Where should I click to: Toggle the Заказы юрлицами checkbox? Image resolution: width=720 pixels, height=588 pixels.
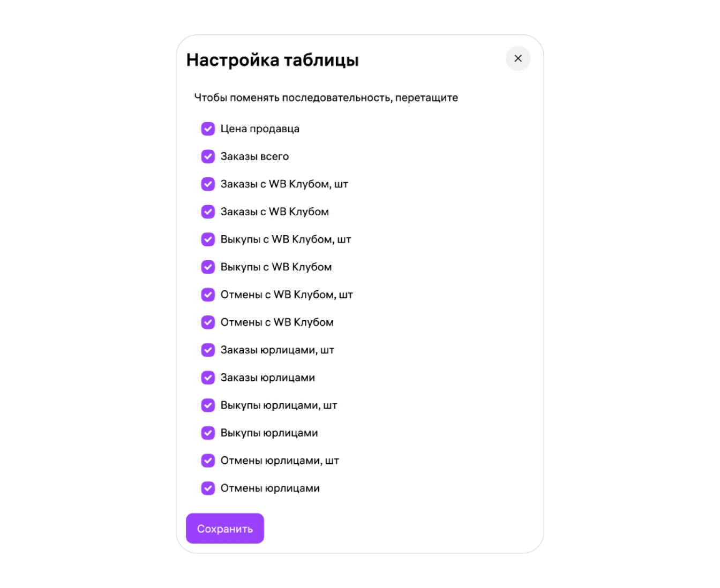(x=208, y=378)
